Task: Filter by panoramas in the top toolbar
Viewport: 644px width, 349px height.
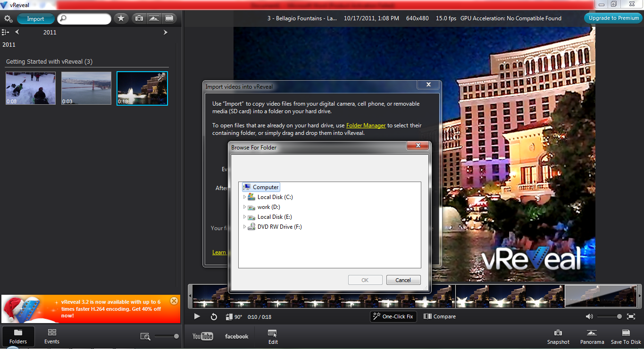Action: point(154,18)
